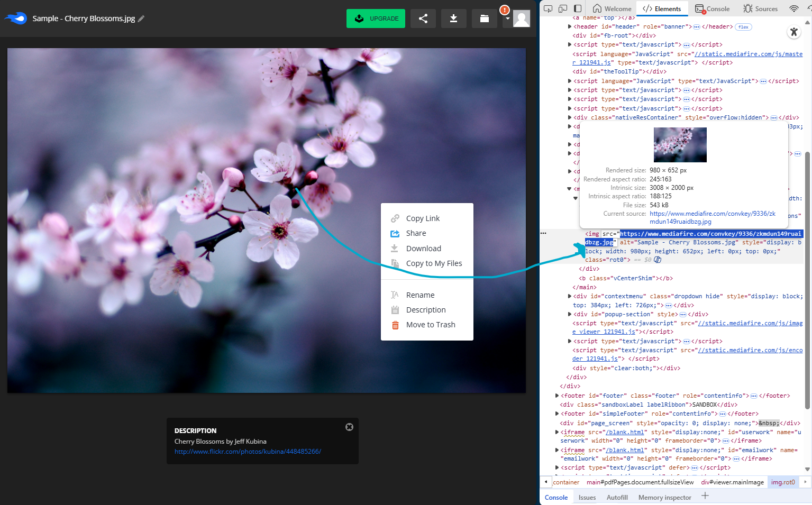Toggle device emulation mode in DevTools
The image size is (812, 505).
click(563, 8)
